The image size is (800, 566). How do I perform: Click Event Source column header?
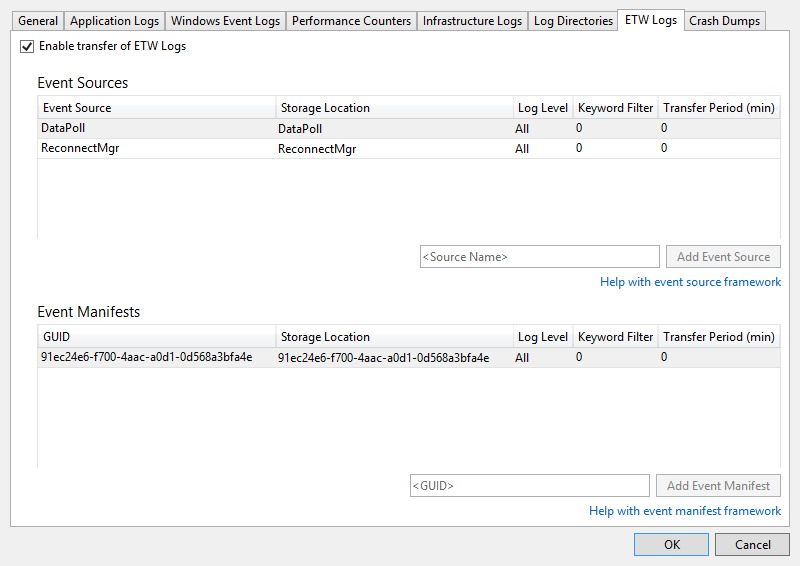(157, 108)
